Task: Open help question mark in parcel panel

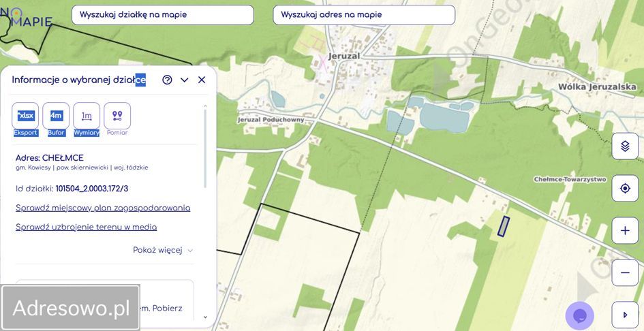Action: [167, 80]
